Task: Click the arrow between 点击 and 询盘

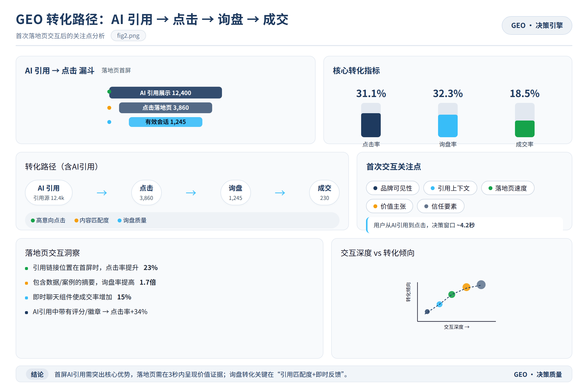Action: (x=191, y=193)
